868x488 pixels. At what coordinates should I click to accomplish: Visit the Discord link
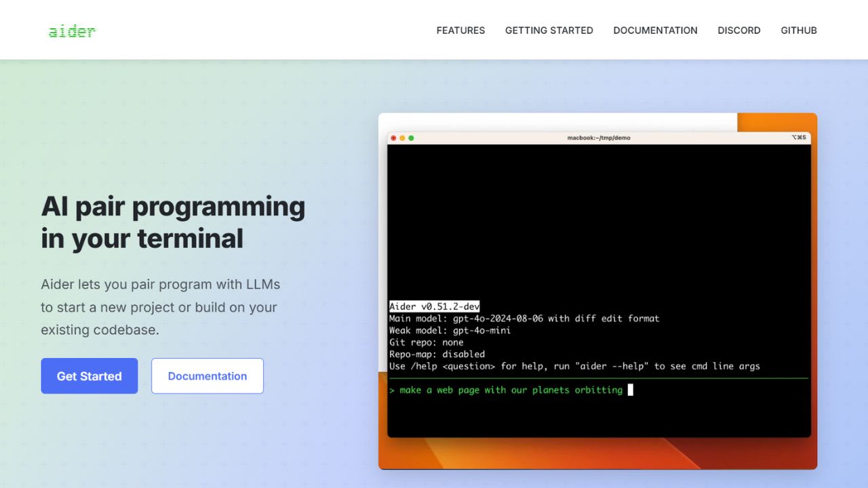739,30
